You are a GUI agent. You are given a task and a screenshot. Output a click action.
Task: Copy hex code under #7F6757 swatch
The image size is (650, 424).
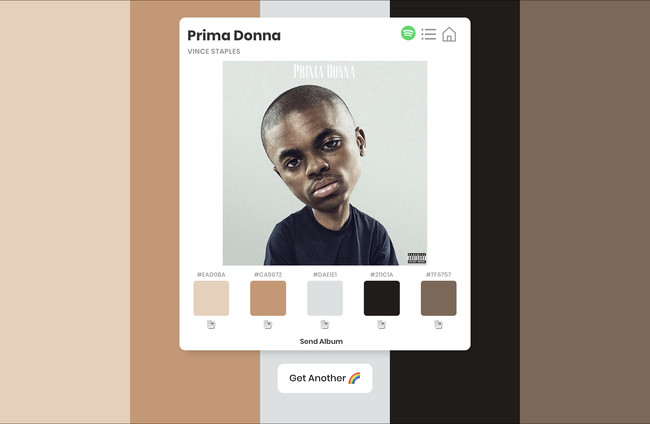point(438,325)
